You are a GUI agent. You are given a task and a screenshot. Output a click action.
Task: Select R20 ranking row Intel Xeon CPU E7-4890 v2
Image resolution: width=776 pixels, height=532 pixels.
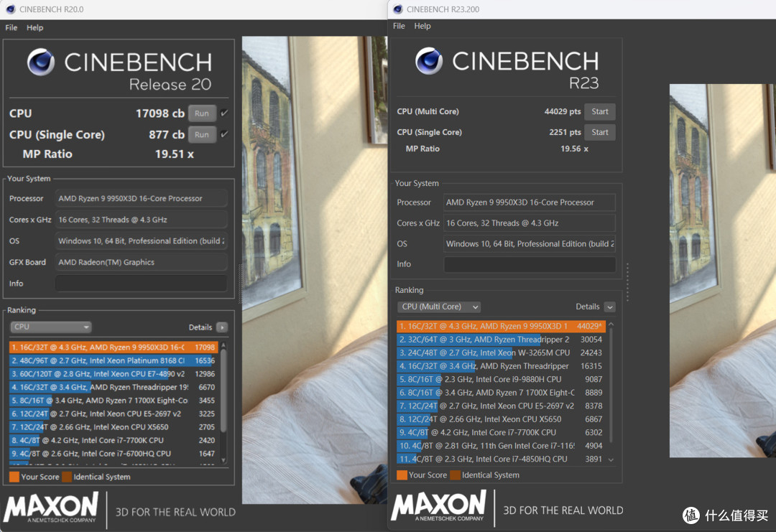114,374
